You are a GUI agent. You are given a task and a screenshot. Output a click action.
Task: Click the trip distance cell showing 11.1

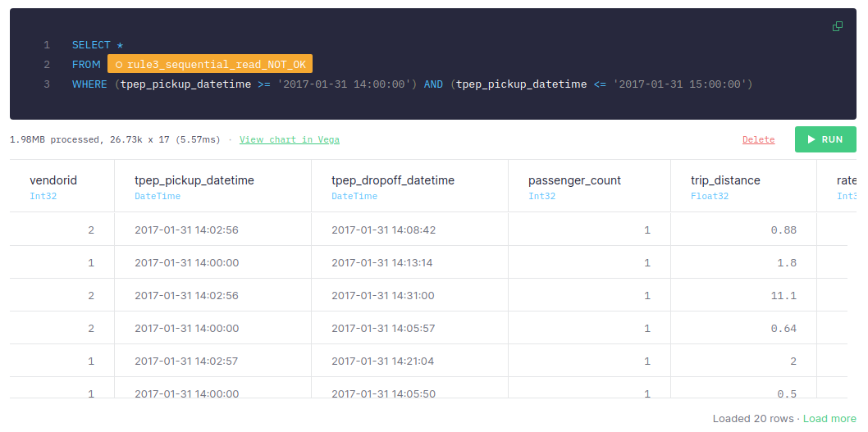783,295
